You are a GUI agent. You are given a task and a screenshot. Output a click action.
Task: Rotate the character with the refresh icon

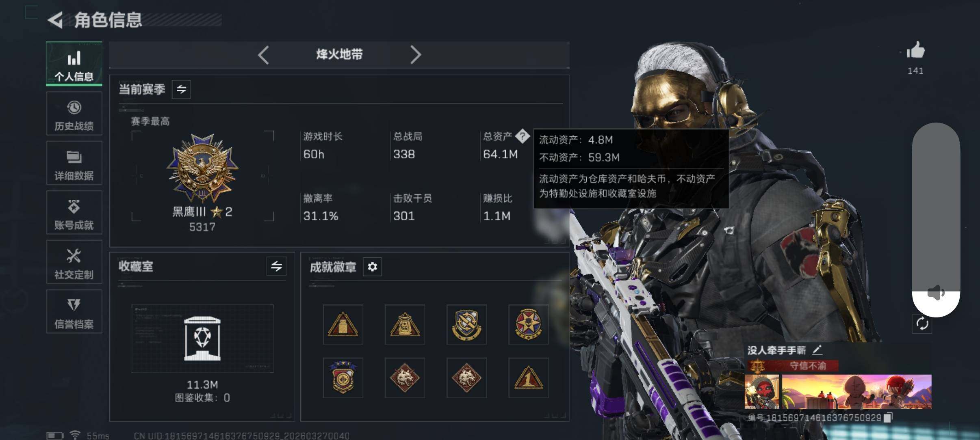[x=922, y=324]
